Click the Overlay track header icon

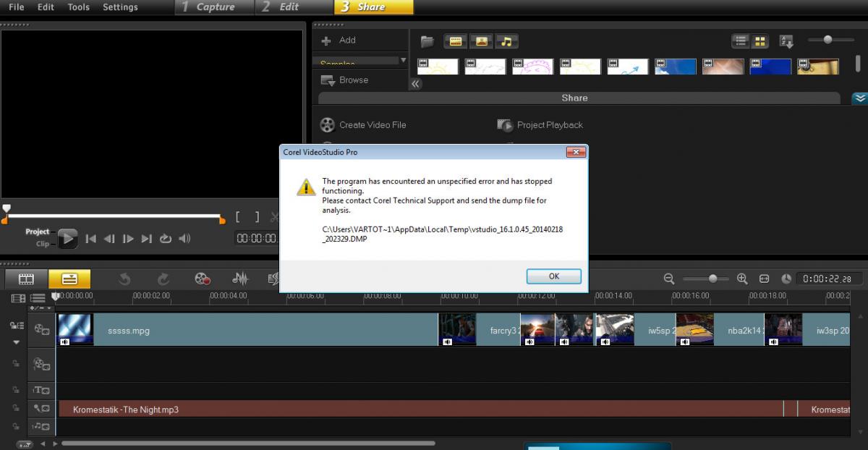click(42, 365)
